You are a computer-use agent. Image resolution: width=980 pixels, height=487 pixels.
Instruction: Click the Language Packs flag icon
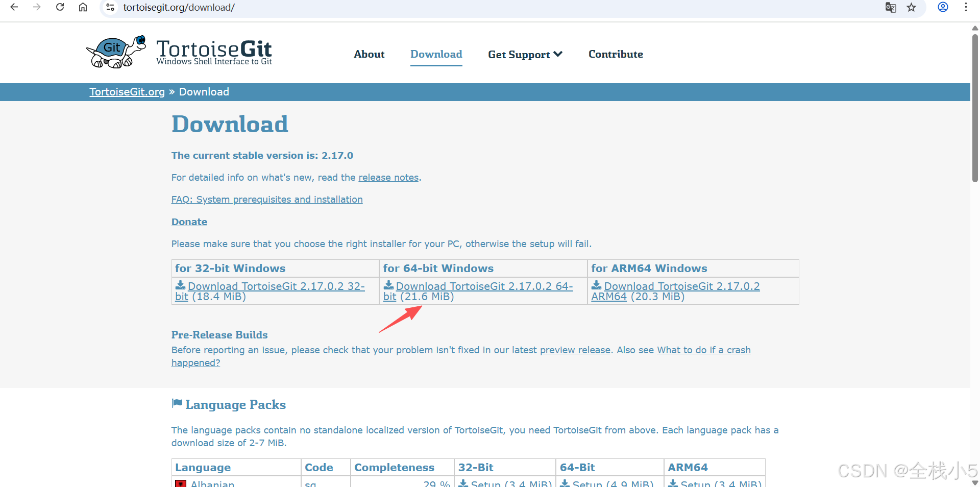coord(177,403)
